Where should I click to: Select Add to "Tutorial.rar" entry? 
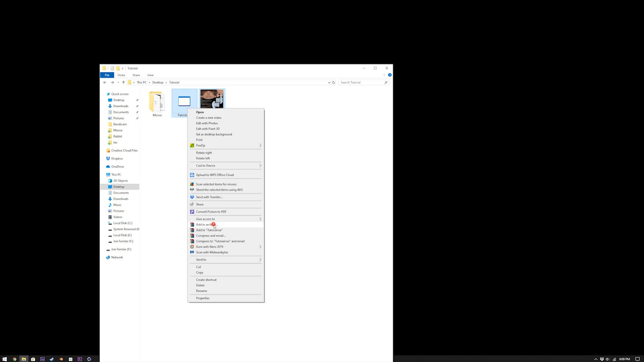[209, 230]
